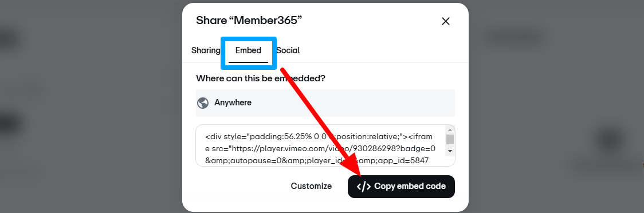Image resolution: width=644 pixels, height=213 pixels.
Task: Click the blurred background outside the dialog
Action: pos(91,107)
